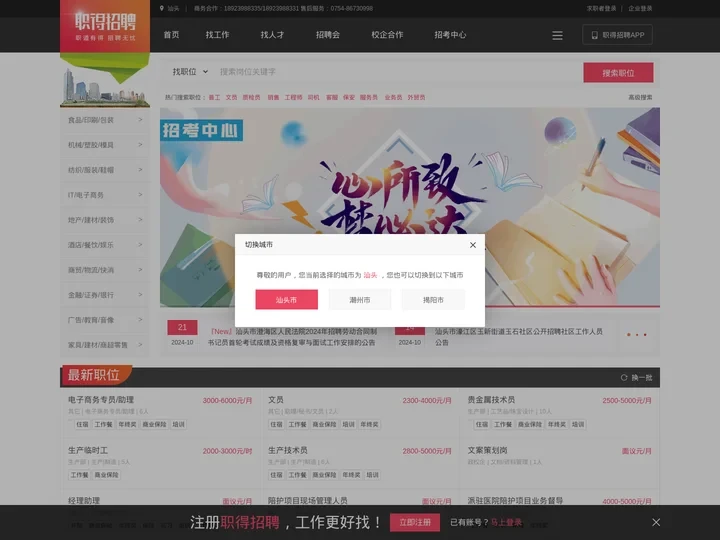Image resolution: width=720 pixels, height=540 pixels.
Task: Close the 切换城市 dialog
Action: (472, 245)
